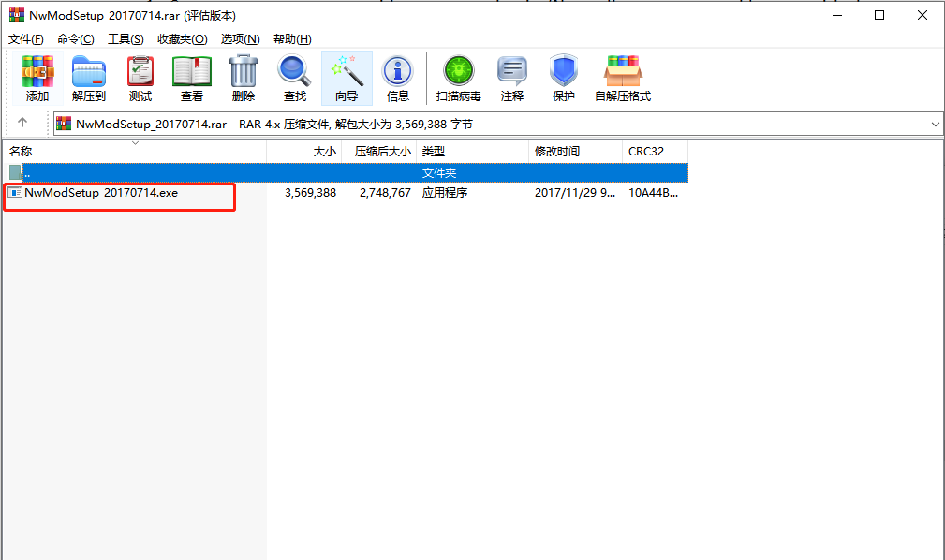
Task: Run the 测试 (Test) archive tool
Action: [140, 79]
